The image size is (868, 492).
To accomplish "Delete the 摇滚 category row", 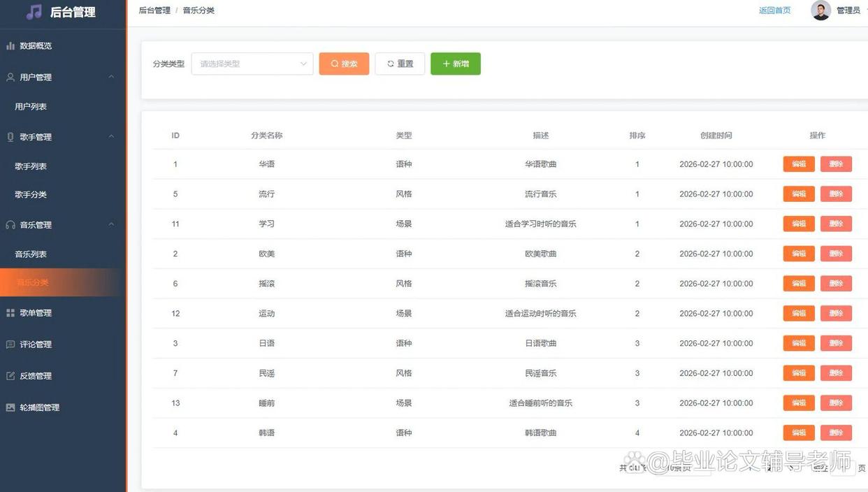I will pos(836,284).
